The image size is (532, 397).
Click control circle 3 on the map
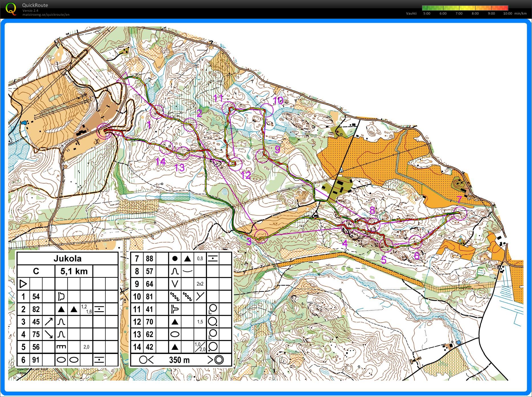pos(261,236)
